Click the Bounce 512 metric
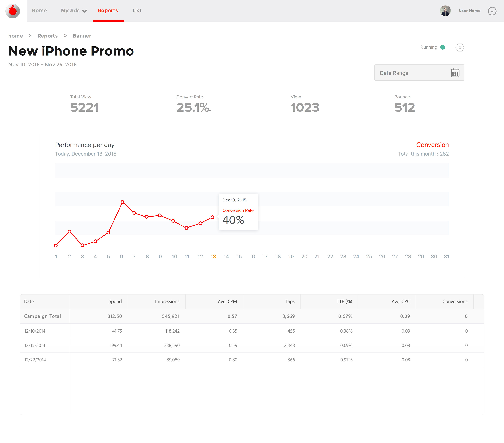Viewport: 504px width, 443px height. pos(404,104)
